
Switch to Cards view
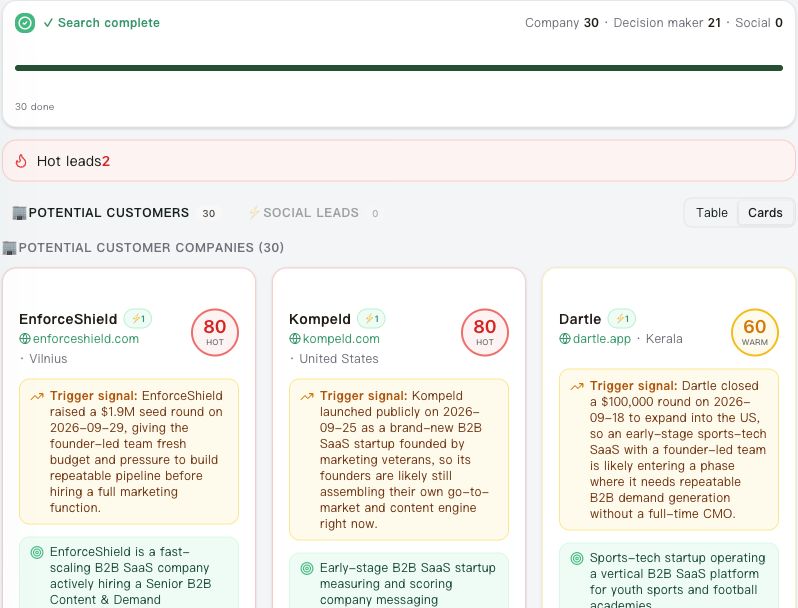click(765, 213)
